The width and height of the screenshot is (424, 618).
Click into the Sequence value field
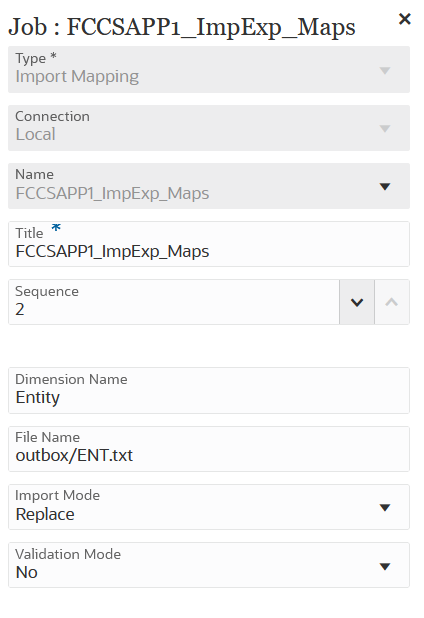pyautogui.click(x=174, y=302)
